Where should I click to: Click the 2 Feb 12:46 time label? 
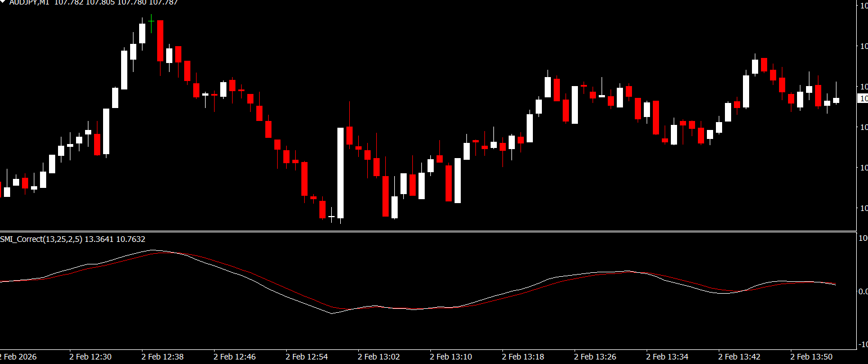point(234,357)
